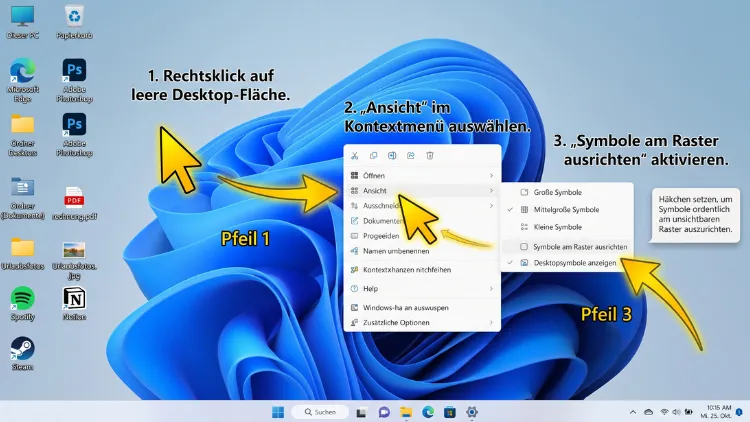This screenshot has height=422, width=750.
Task: Choose the Dokumenter… context menu entry
Action: tap(422, 221)
